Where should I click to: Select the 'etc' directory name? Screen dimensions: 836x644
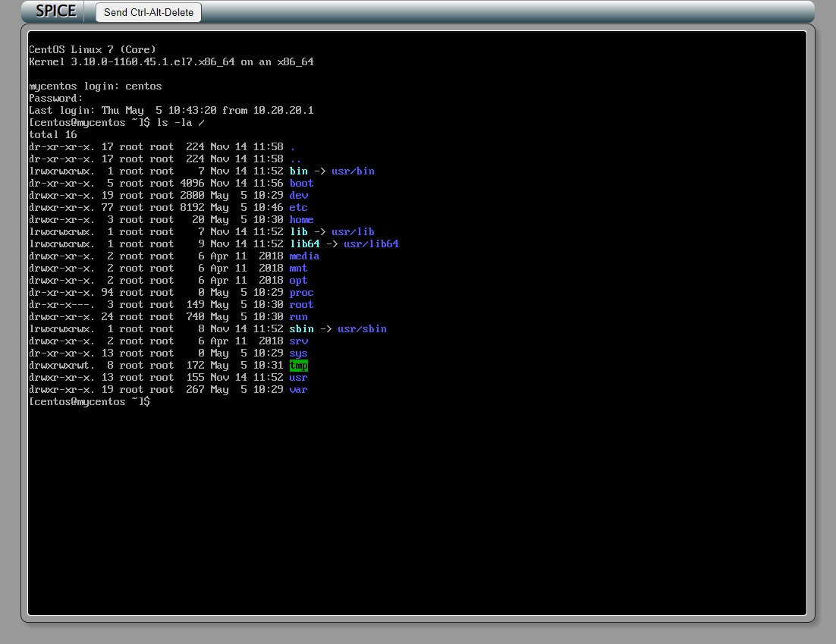pyautogui.click(x=299, y=207)
